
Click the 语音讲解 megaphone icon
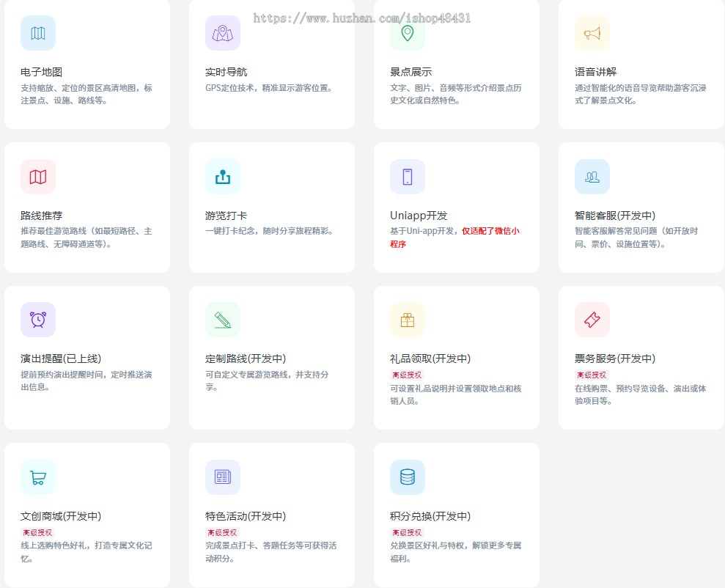click(x=592, y=33)
